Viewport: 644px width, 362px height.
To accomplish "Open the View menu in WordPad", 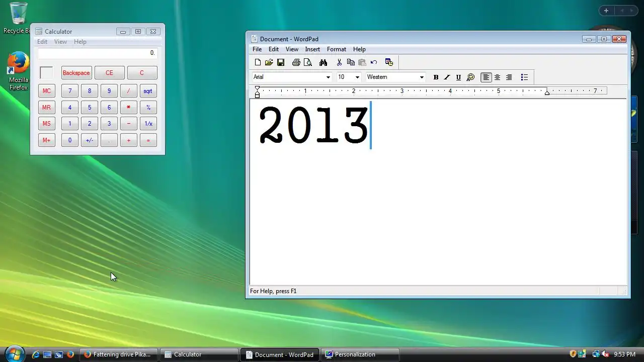I will (x=292, y=49).
